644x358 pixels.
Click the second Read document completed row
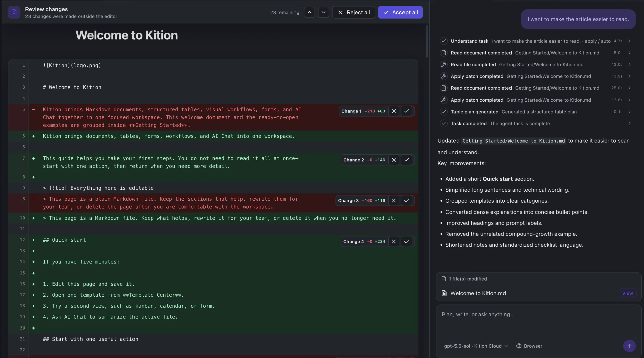536,88
